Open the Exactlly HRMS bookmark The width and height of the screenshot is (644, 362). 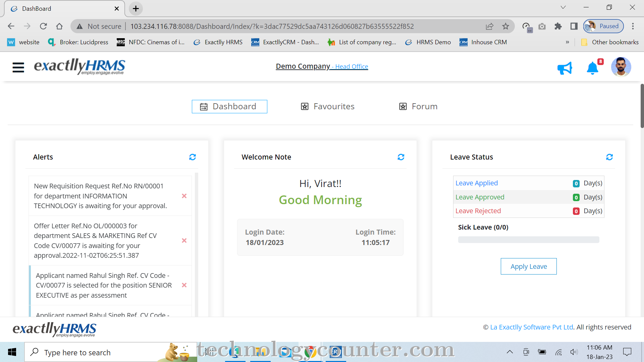tap(218, 42)
